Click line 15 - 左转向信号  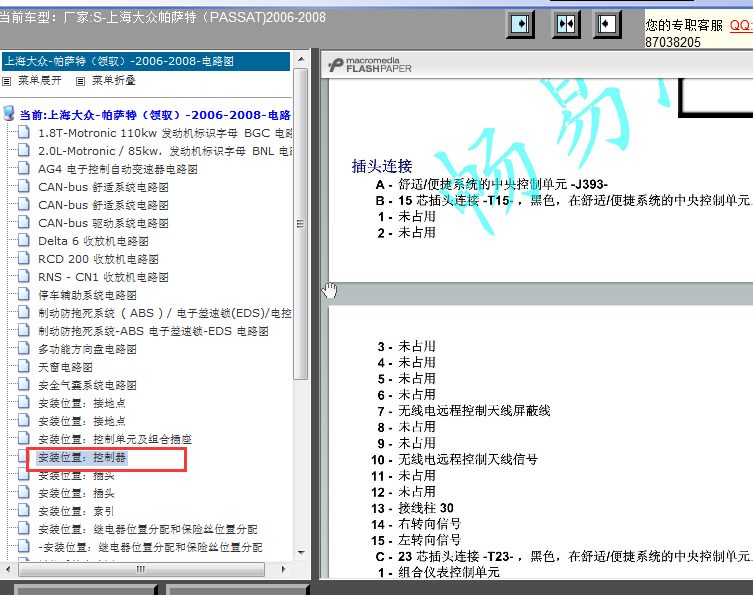tap(416, 540)
